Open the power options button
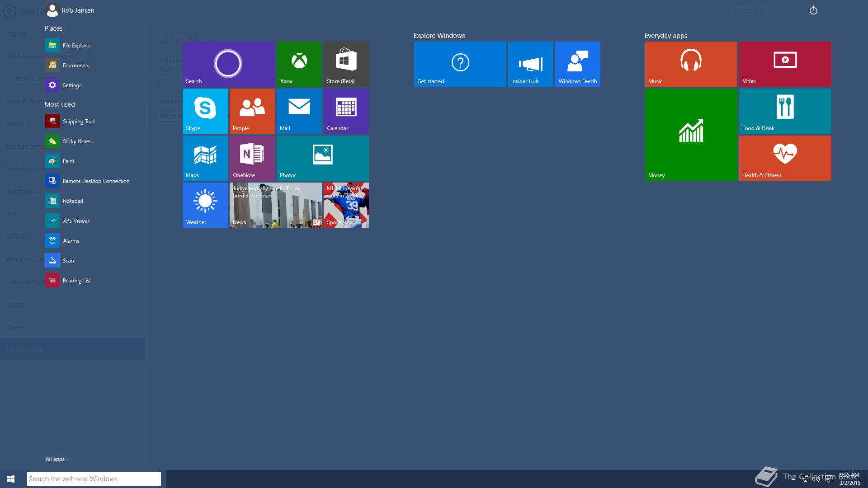The width and height of the screenshot is (868, 488). [813, 10]
